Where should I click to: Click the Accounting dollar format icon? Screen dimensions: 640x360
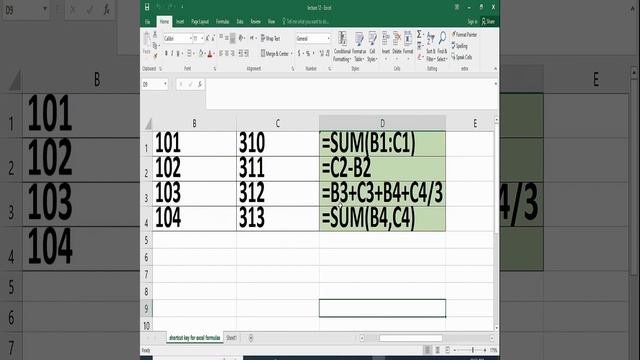299,53
